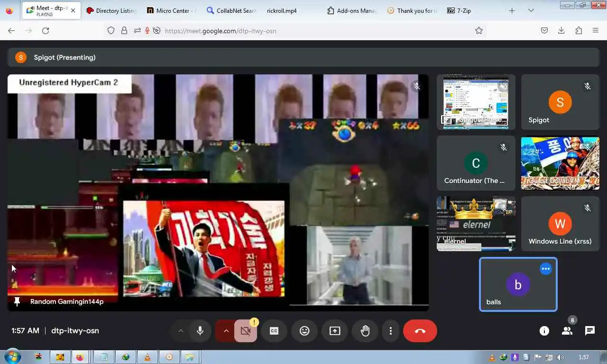Close the Meet tab
This screenshot has height=364, width=607.
(x=73, y=10)
